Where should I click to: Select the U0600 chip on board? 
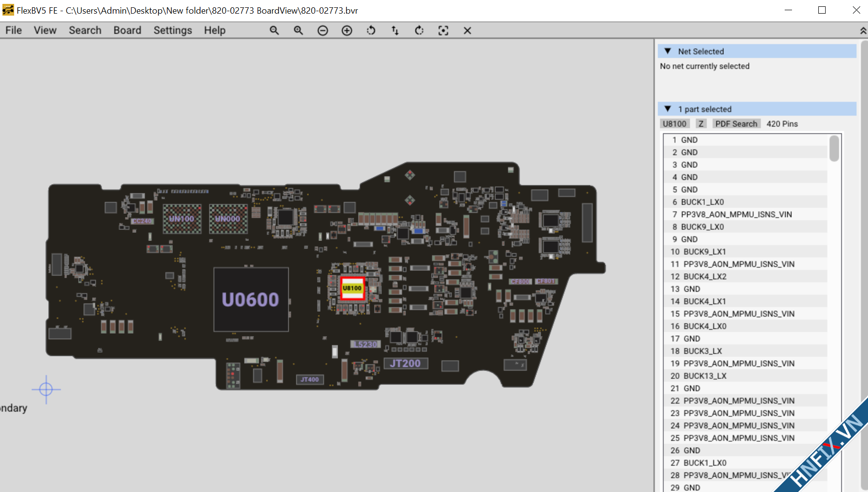(251, 300)
